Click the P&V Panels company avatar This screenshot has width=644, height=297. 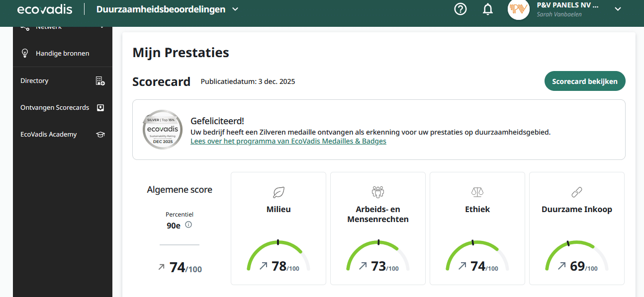tap(518, 9)
